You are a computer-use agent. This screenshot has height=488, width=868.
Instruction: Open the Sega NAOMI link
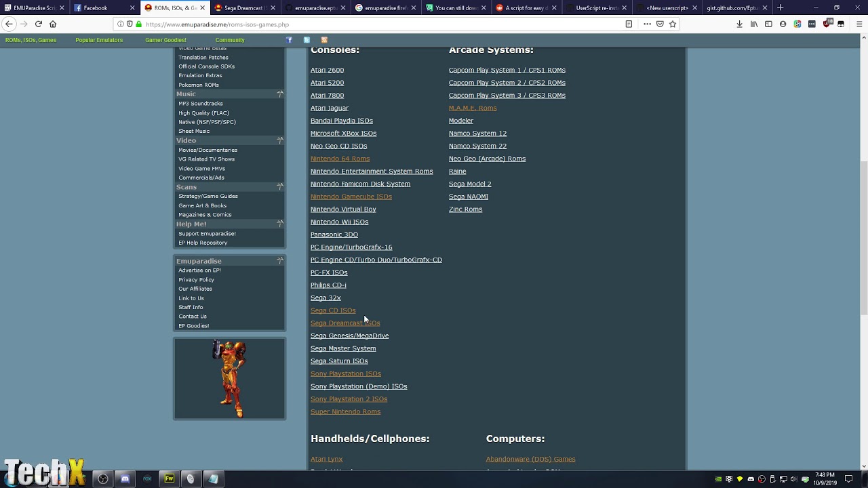pyautogui.click(x=468, y=197)
